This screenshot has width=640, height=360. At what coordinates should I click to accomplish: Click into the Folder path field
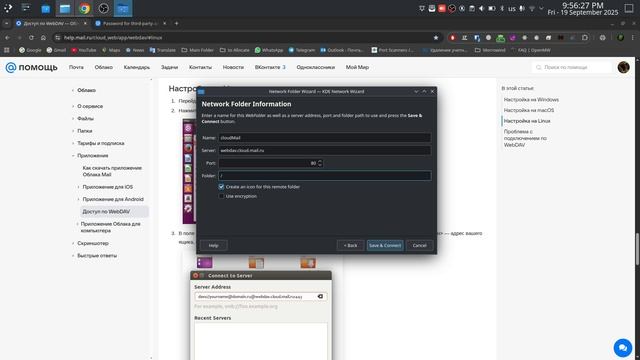[324, 176]
